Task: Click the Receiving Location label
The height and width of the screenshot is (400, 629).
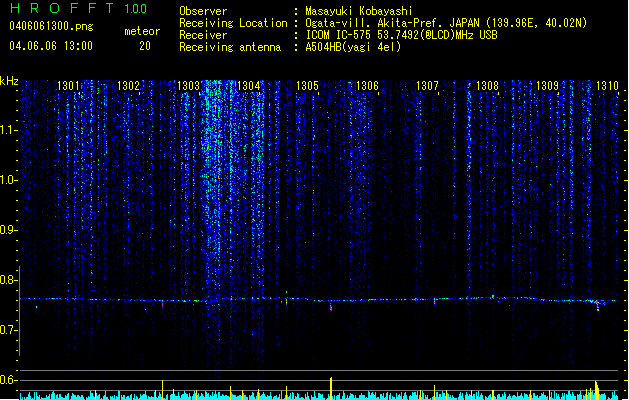Action: pyautogui.click(x=233, y=23)
